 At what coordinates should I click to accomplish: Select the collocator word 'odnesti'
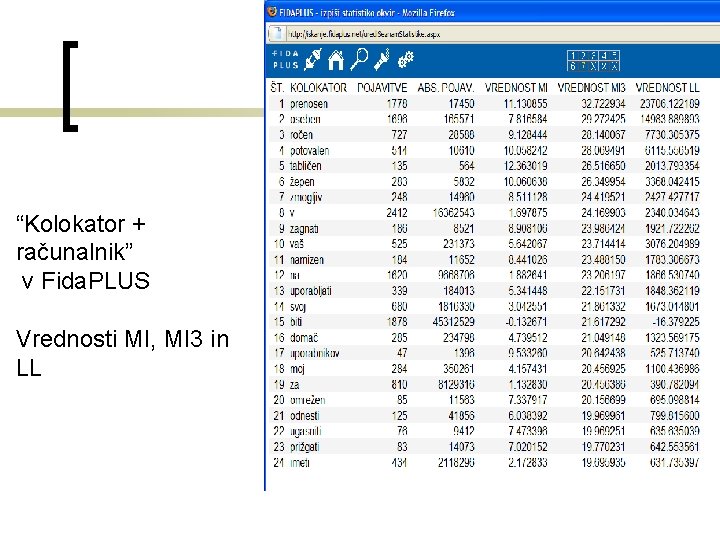[x=305, y=416]
